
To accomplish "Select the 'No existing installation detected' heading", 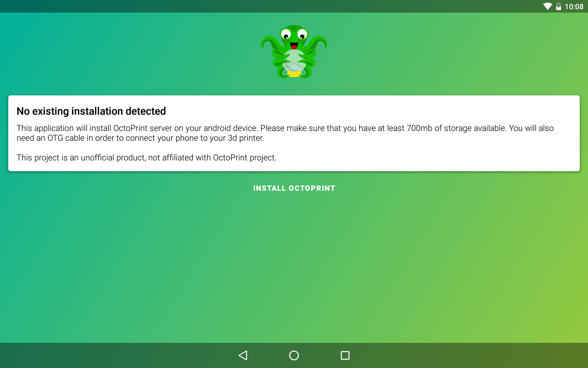I will [x=91, y=111].
